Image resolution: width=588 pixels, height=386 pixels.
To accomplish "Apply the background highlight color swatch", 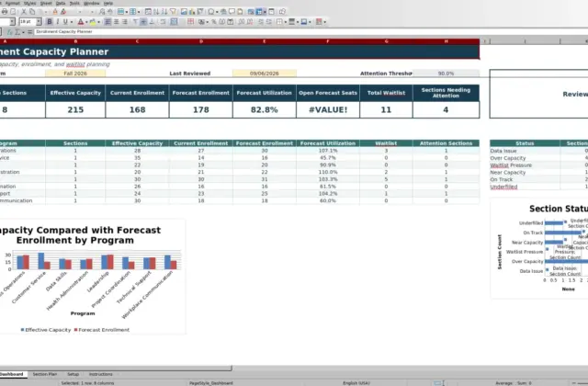I will click(93, 22).
